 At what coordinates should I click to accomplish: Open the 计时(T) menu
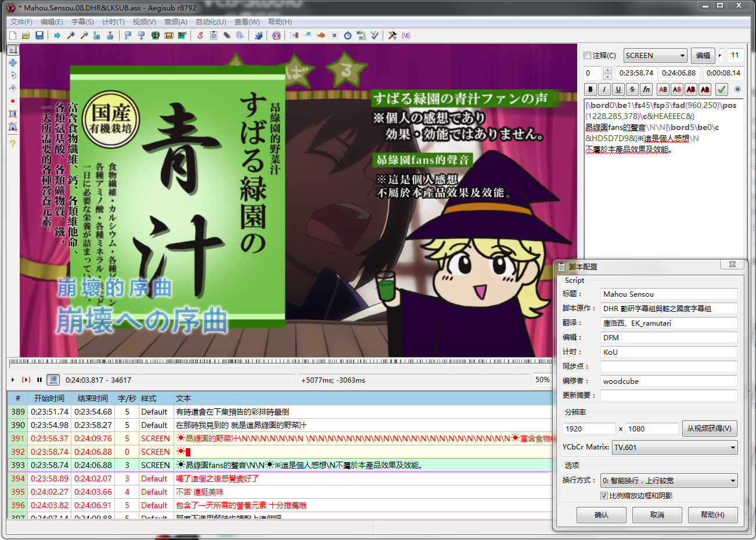(113, 22)
